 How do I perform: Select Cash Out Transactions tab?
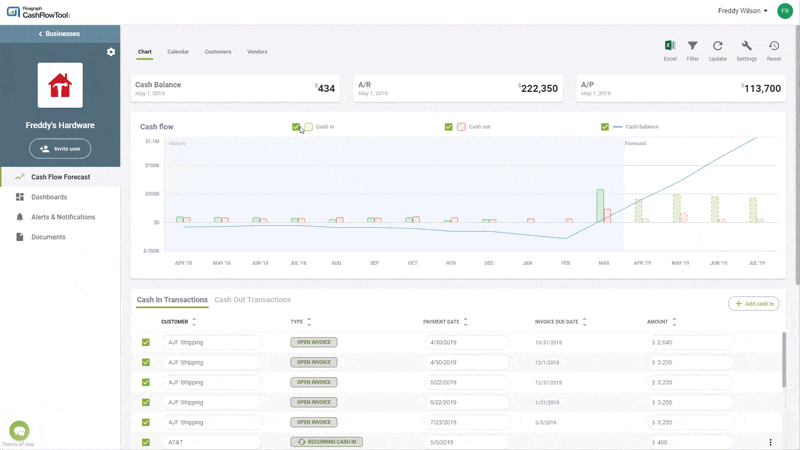pos(253,300)
